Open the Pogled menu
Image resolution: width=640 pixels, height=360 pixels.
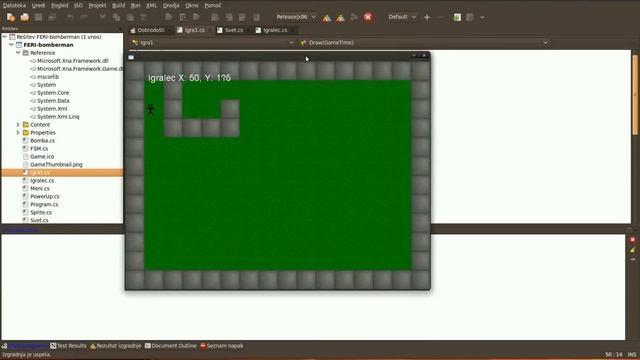[60, 5]
